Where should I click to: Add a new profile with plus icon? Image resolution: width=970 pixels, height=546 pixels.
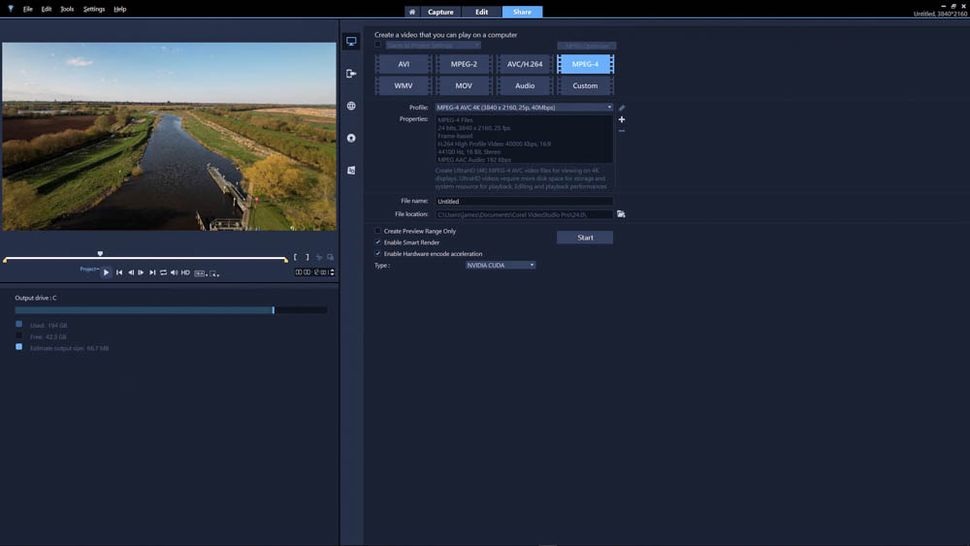click(x=622, y=119)
